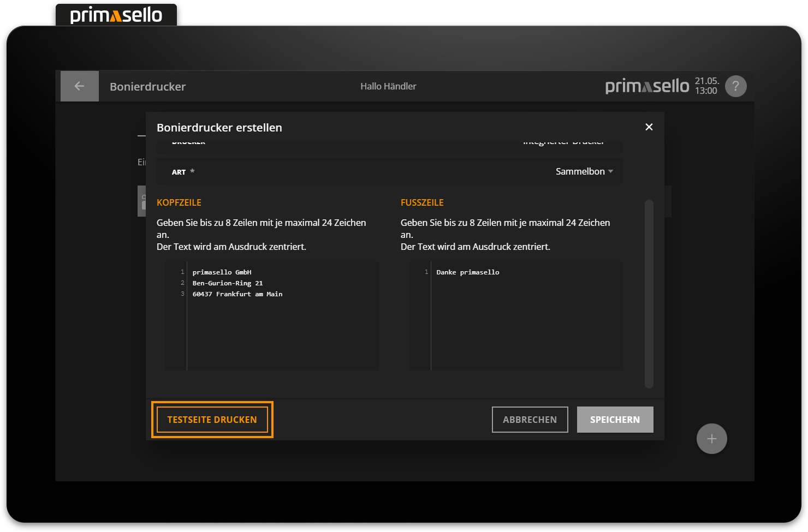The height and width of the screenshot is (532, 808).
Task: Open help via the question mark icon
Action: [x=735, y=86]
